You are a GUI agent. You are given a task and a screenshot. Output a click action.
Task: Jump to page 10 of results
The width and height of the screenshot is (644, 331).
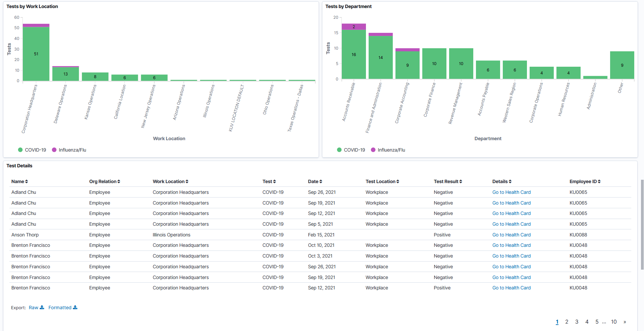(614, 322)
